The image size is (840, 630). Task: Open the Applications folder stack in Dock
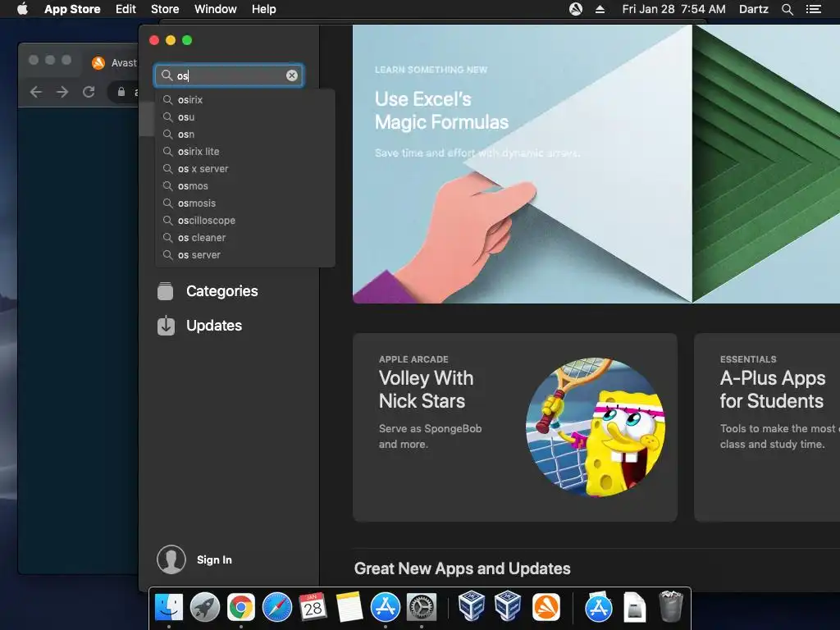click(x=598, y=607)
